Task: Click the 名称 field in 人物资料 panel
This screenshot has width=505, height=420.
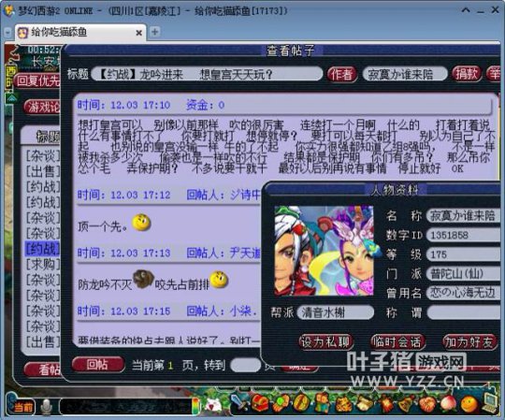Action: (x=464, y=216)
